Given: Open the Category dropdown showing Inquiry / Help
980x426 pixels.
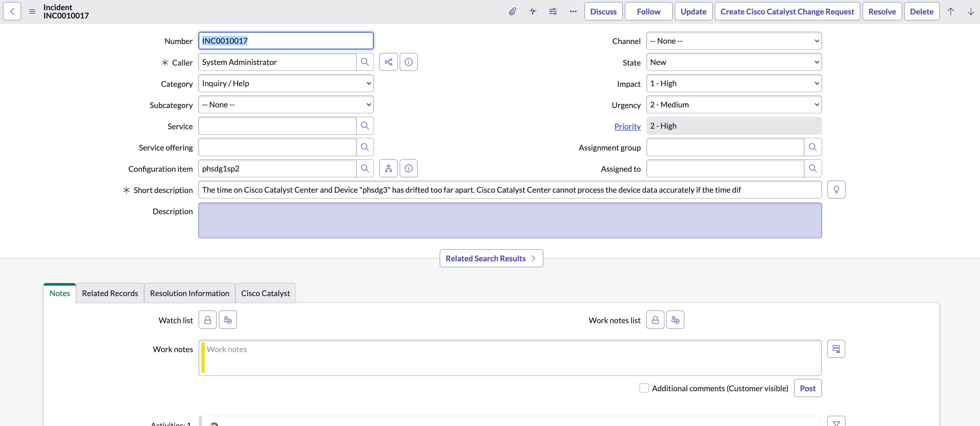Looking at the screenshot, I should [285, 83].
